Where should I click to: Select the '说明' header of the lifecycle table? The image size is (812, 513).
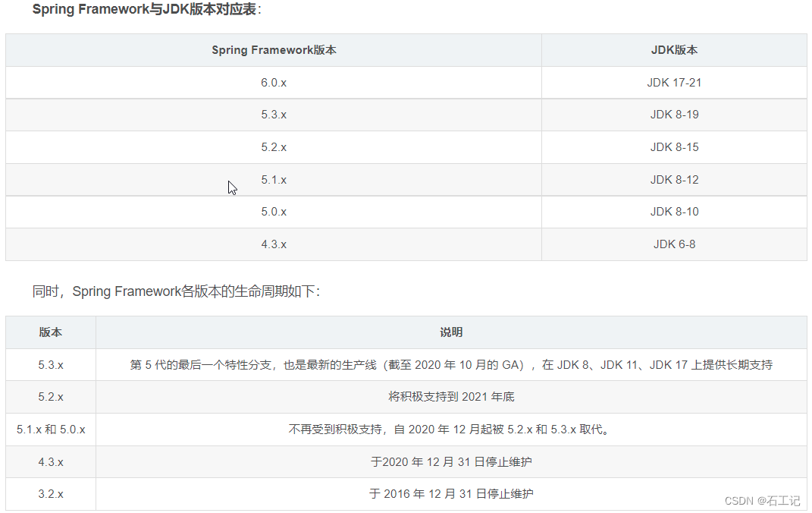pos(451,332)
